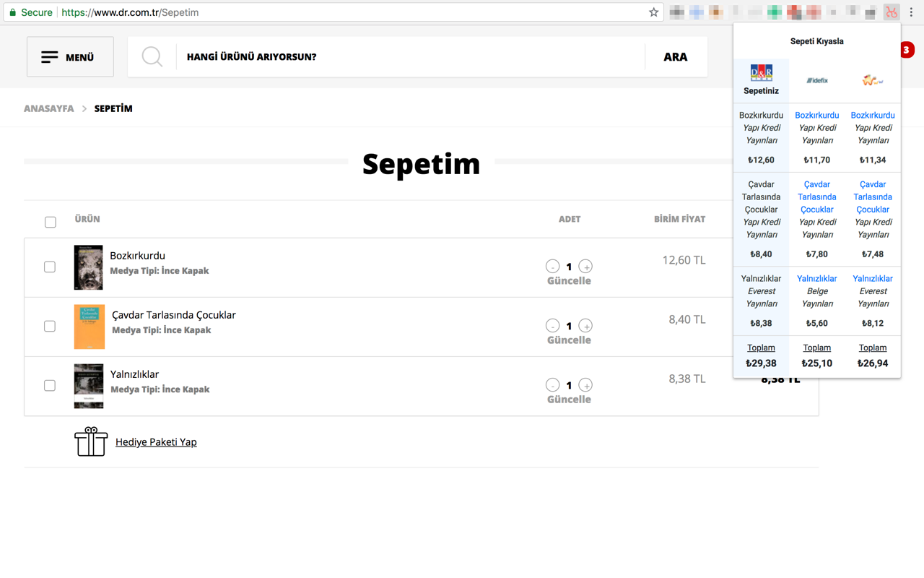Click the ₺29,38 total in popup
Screen dimensions: 924x578
(761, 363)
